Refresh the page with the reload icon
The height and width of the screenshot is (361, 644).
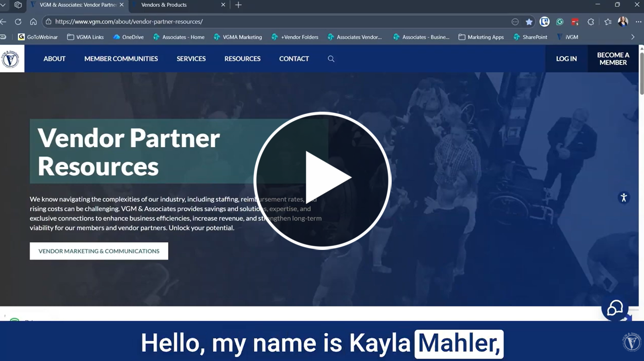[18, 22]
